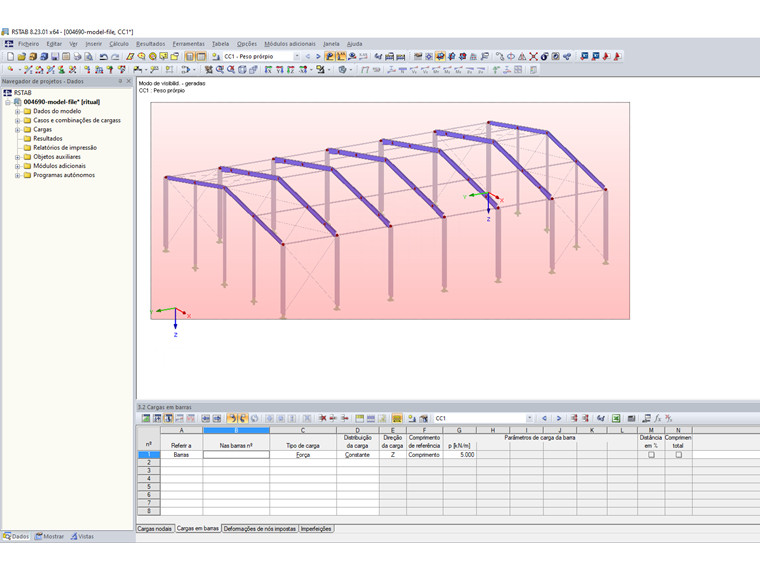760x570 pixels.
Task: Toggle the highlighted view icon in the top toolbar
Action: (440, 56)
